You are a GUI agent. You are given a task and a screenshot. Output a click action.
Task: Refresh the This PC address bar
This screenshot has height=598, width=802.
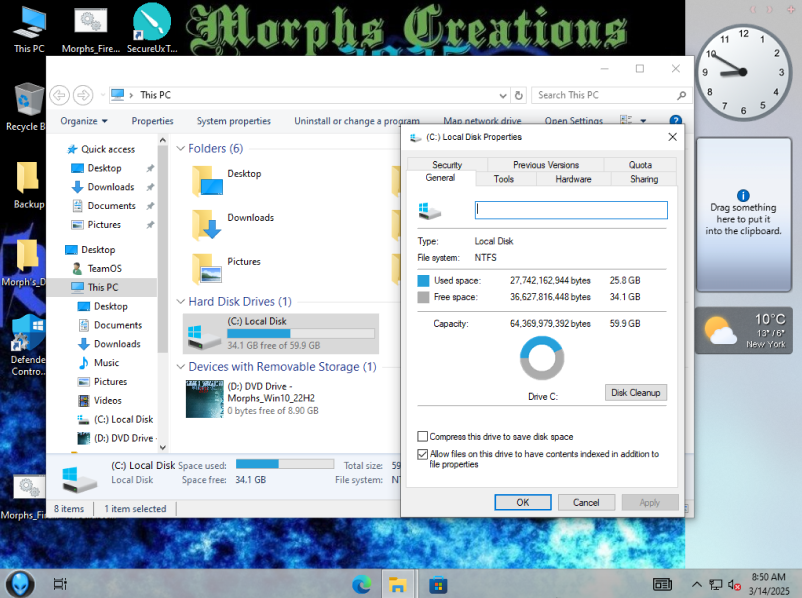(519, 95)
